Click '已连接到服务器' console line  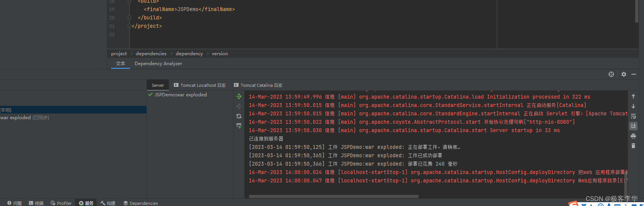266,139
